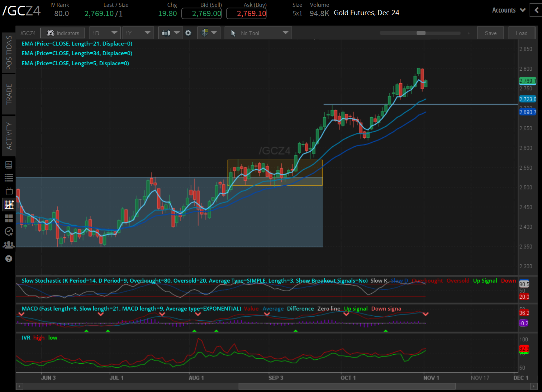Viewport: 542px width, 392px height.
Task: Click the chart zoom slider handle
Action: coord(421,33)
